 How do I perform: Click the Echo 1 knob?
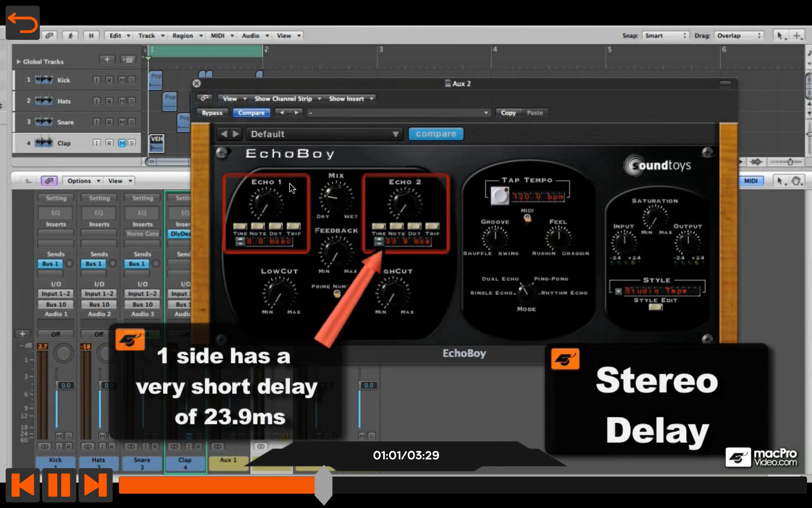point(266,203)
